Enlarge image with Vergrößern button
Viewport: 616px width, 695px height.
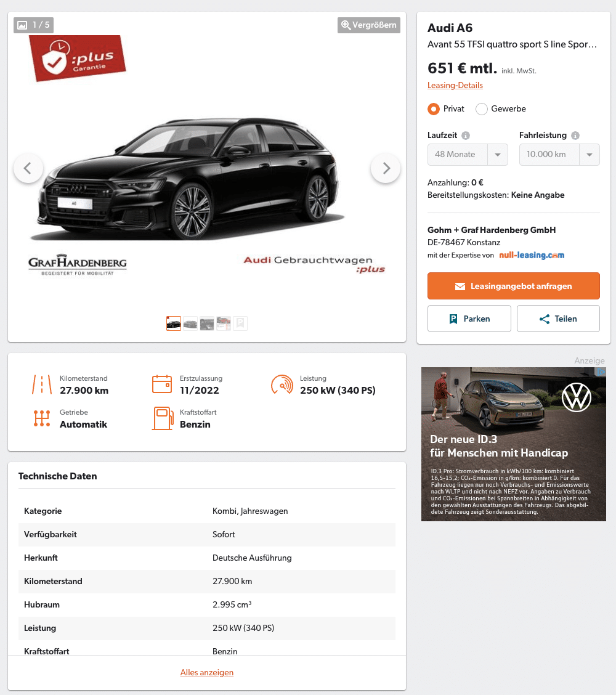pos(369,25)
